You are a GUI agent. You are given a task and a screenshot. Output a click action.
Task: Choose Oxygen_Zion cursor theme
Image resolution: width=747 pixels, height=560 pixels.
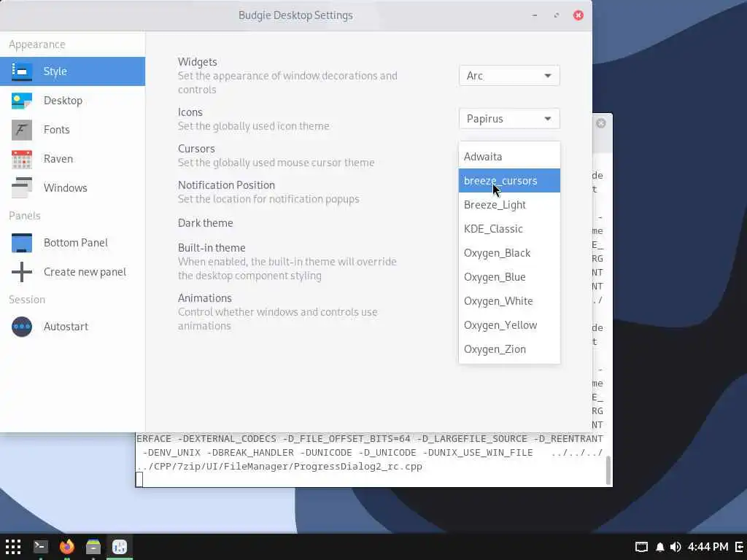click(509, 349)
